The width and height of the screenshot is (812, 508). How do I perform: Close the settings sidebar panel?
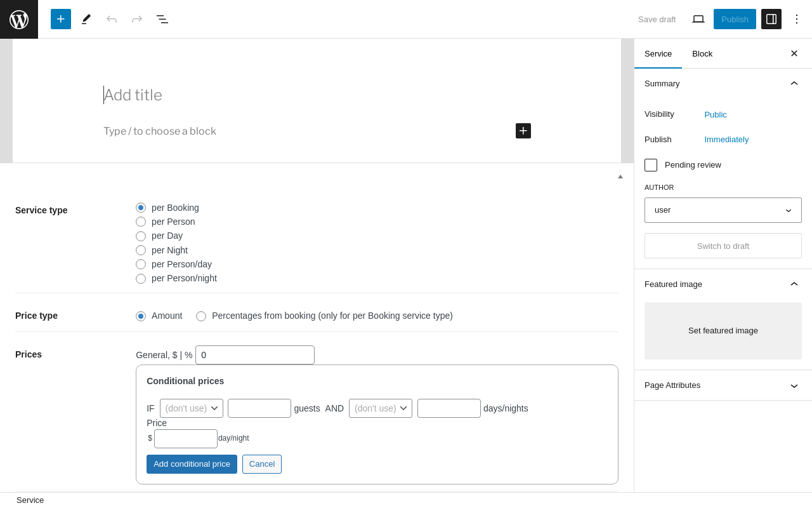[x=794, y=53]
